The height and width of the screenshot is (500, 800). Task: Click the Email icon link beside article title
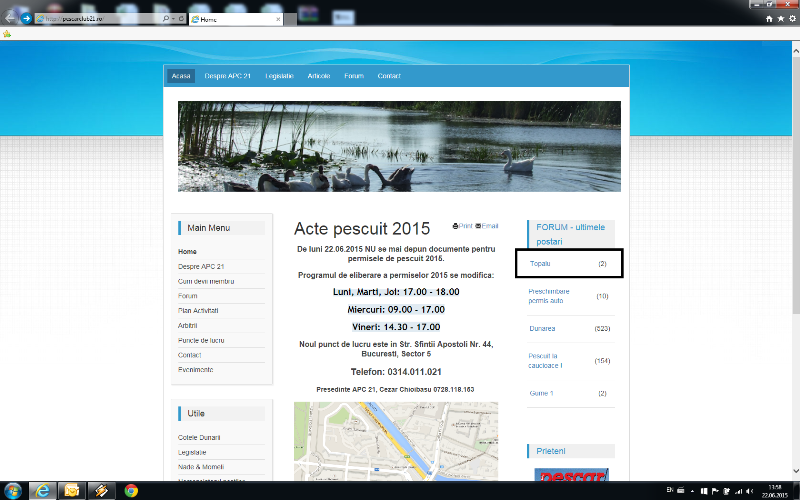(x=487, y=226)
